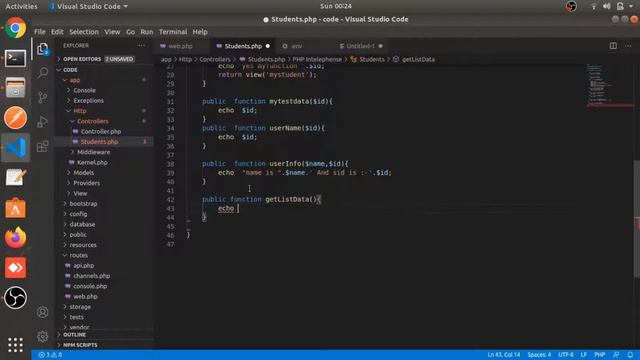
Task: Click Visual Studio Code dock icon
Action: tap(16, 148)
